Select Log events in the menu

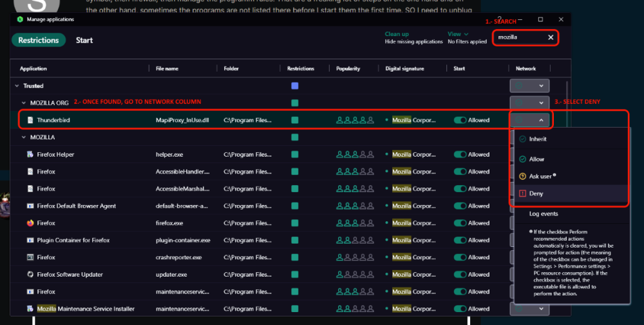pyautogui.click(x=544, y=213)
